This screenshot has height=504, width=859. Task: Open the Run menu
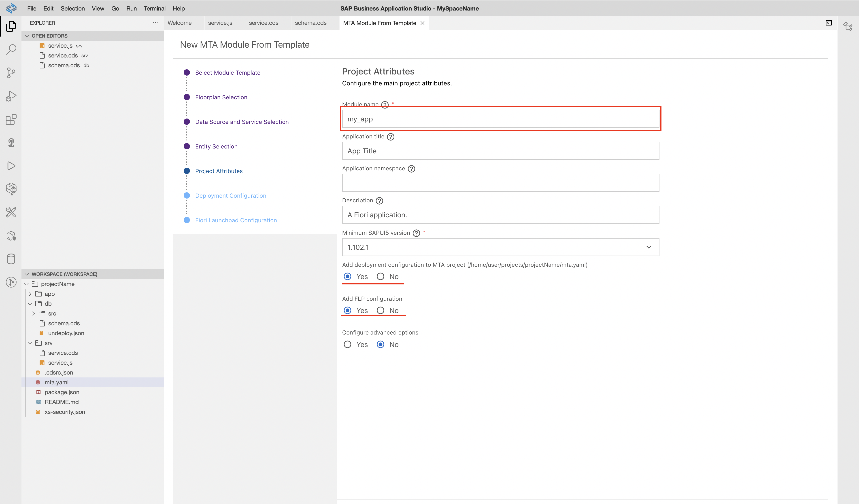click(131, 8)
